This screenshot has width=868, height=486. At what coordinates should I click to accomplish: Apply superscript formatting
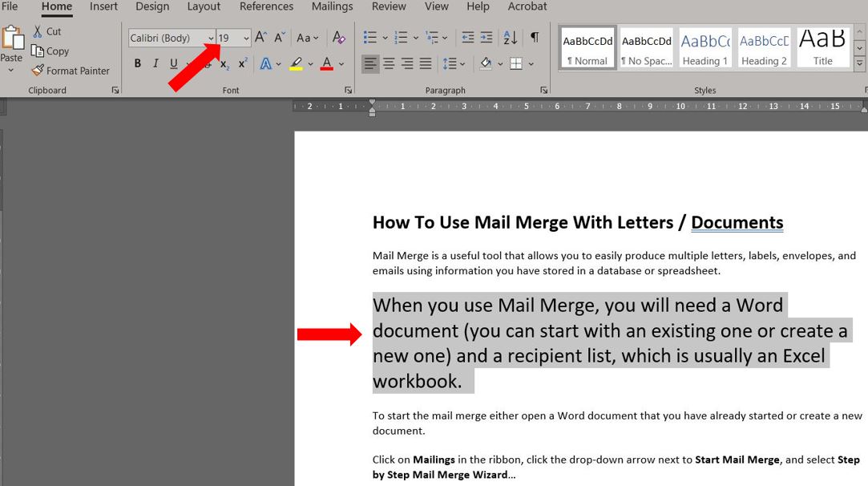(242, 63)
